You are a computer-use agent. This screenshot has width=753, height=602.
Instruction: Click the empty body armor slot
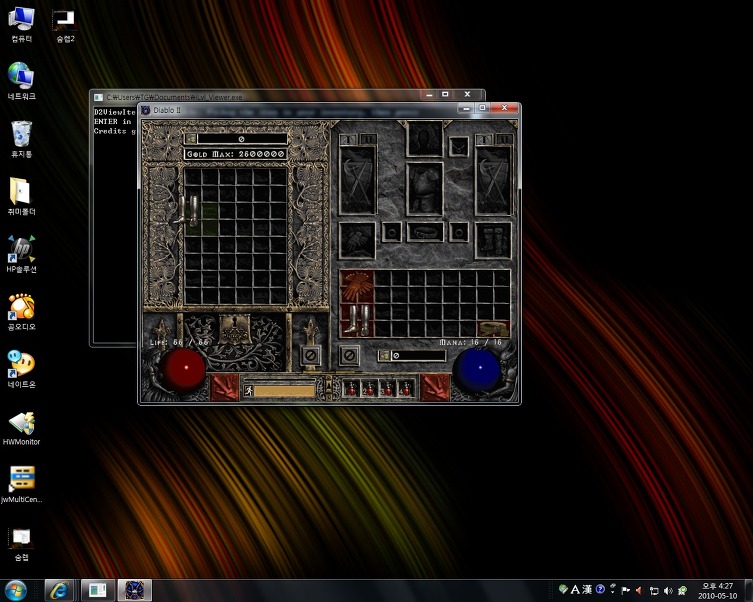coord(425,189)
